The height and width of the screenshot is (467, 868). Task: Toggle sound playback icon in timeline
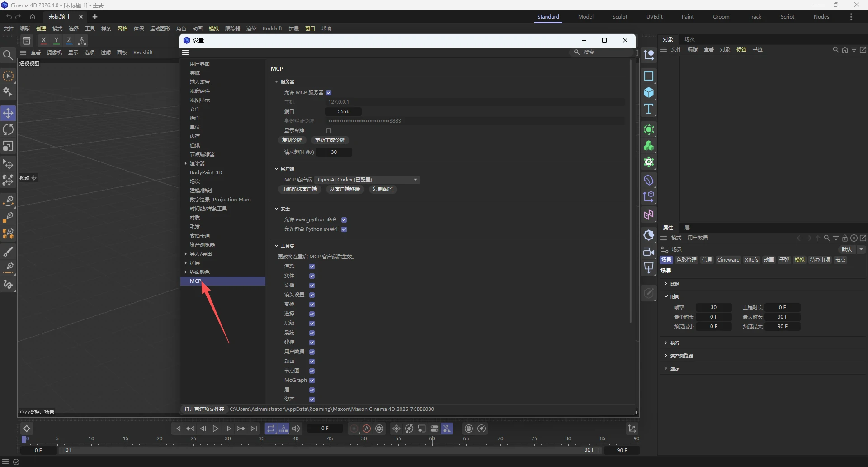tap(296, 429)
